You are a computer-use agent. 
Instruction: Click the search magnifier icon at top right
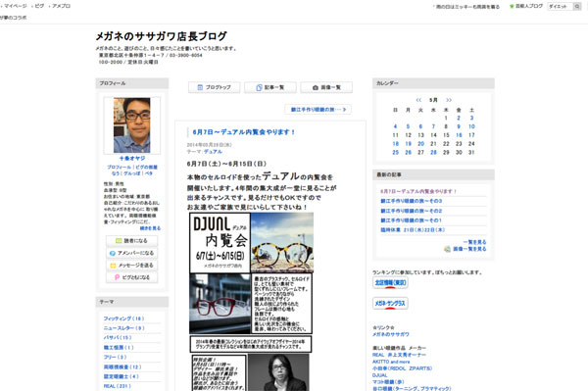point(577,7)
